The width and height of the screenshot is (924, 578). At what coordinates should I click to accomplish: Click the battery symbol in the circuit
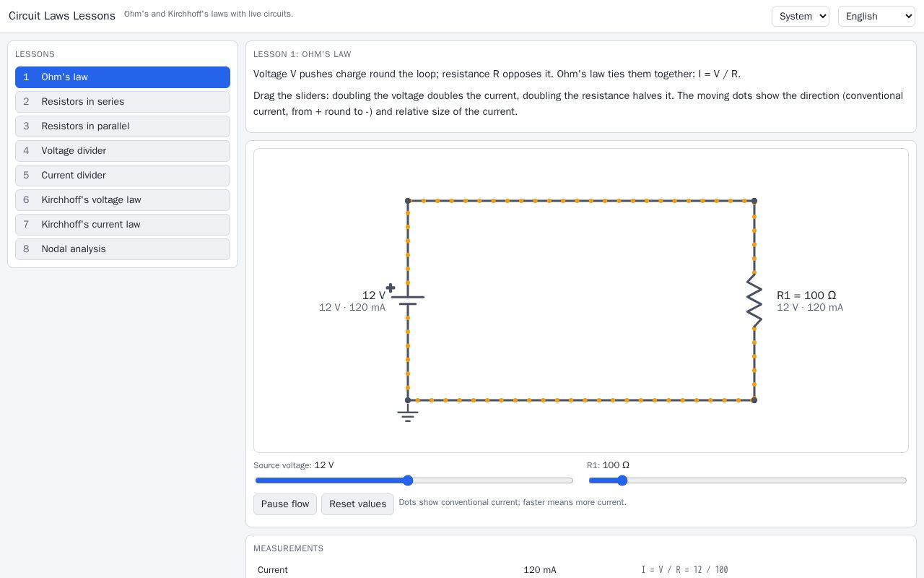(x=408, y=301)
